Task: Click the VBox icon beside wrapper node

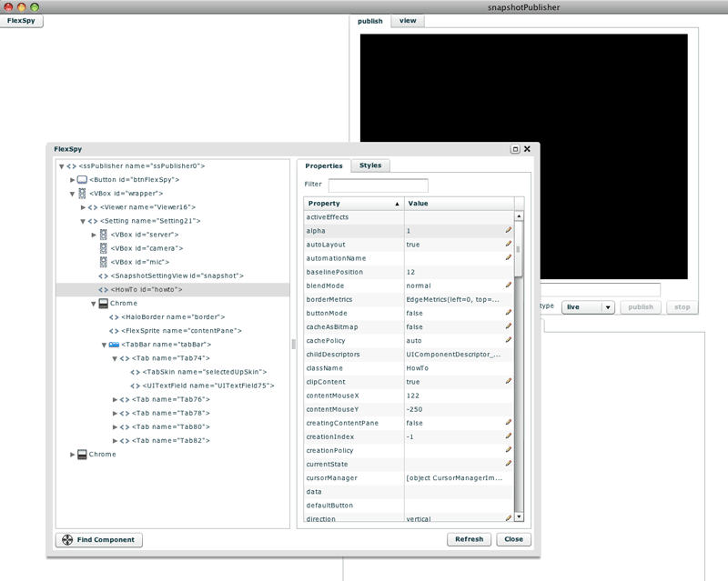Action: pos(82,193)
